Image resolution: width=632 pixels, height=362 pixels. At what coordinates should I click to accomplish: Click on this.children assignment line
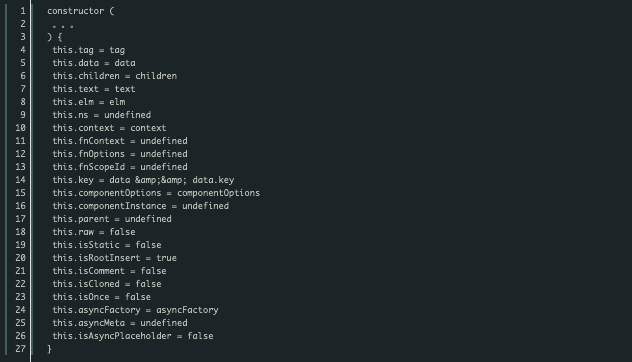click(114, 76)
